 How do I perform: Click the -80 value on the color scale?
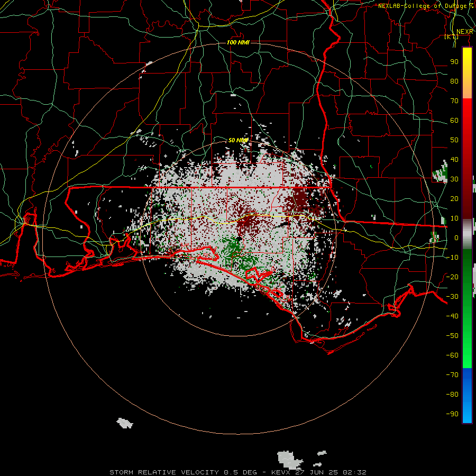(452, 395)
